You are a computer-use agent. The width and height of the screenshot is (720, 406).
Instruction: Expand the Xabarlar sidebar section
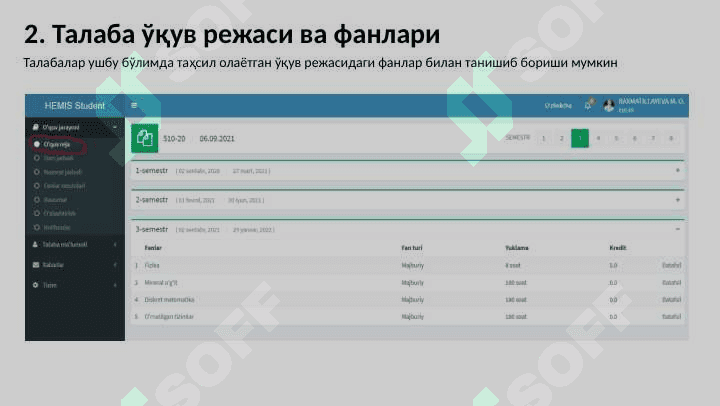point(115,265)
